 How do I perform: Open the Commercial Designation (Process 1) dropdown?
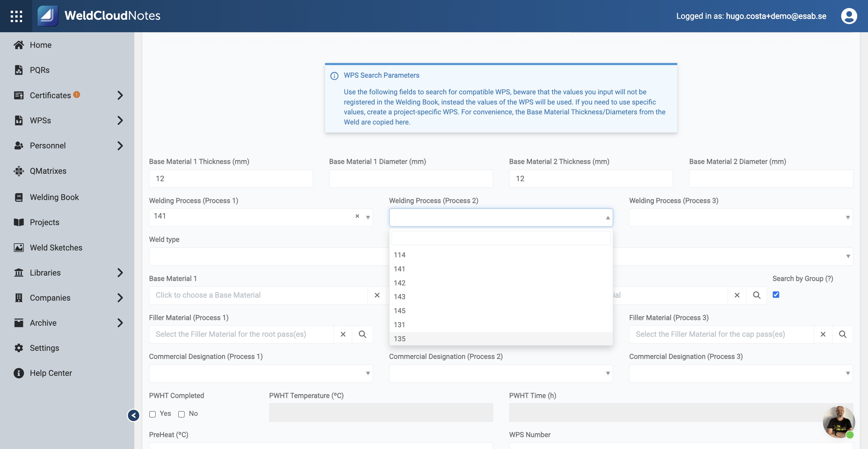(261, 373)
